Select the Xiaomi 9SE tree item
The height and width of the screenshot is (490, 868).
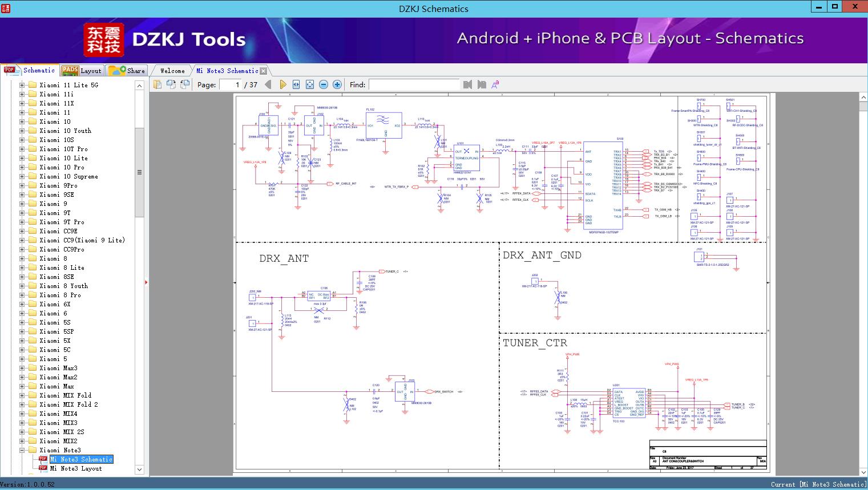click(56, 195)
